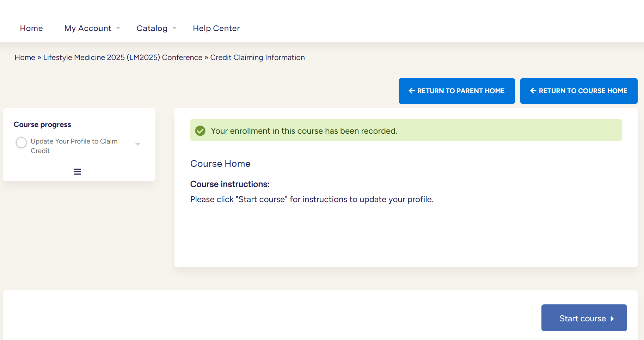644x340 pixels.
Task: Select My Account in the navigation bar
Action: click(x=88, y=28)
